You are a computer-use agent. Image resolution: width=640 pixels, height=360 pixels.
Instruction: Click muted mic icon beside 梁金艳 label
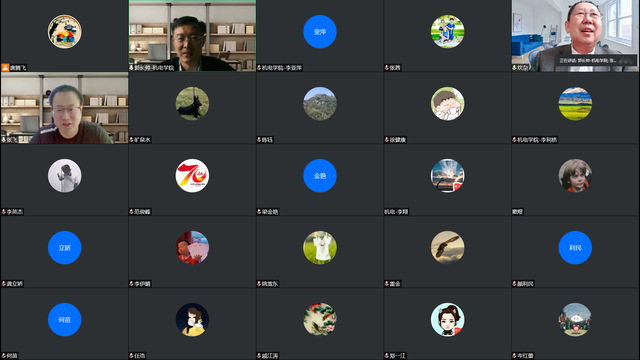tap(259, 211)
